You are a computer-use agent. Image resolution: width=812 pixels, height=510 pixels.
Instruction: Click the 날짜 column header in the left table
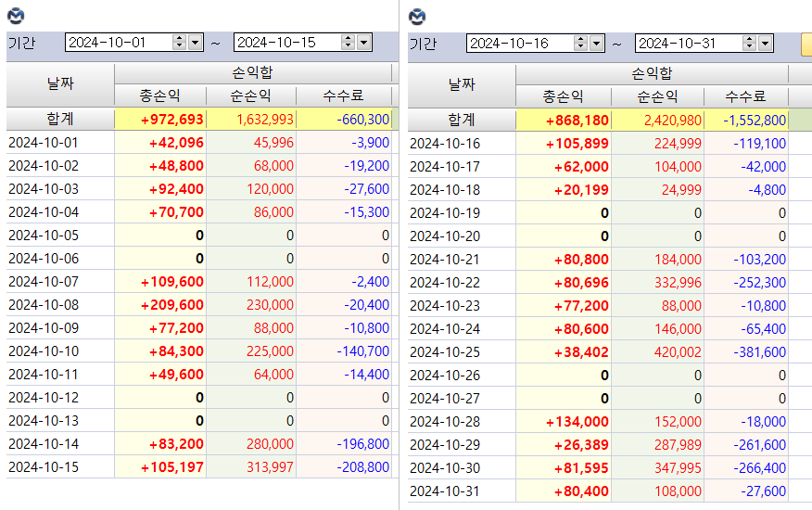point(60,84)
